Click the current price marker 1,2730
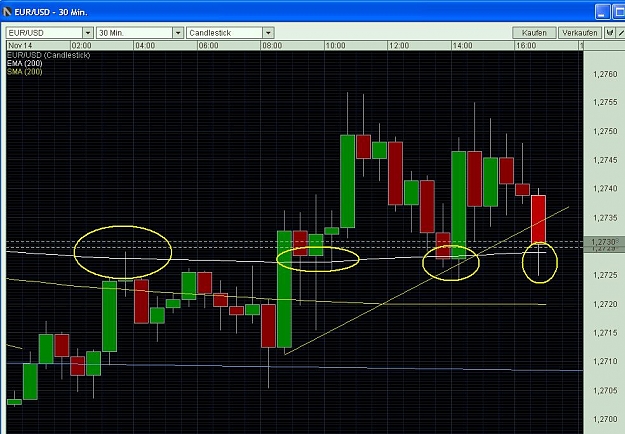Viewport: 625px width, 434px height. coord(604,242)
